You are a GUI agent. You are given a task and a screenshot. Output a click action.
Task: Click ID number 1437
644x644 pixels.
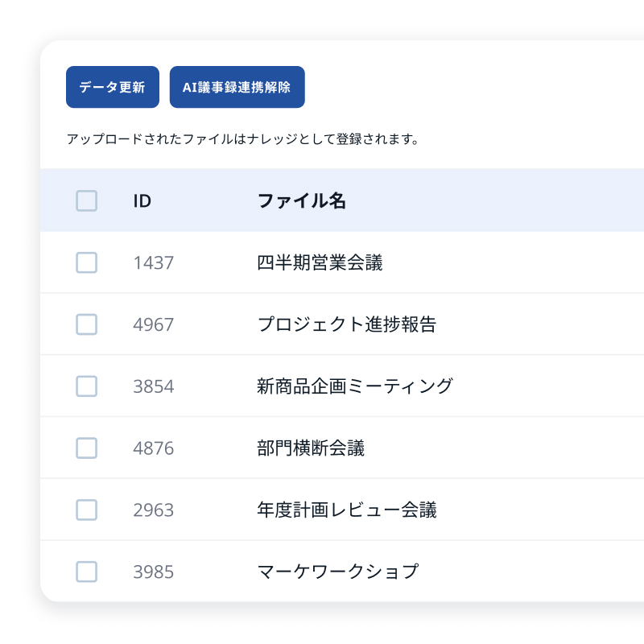click(x=153, y=262)
